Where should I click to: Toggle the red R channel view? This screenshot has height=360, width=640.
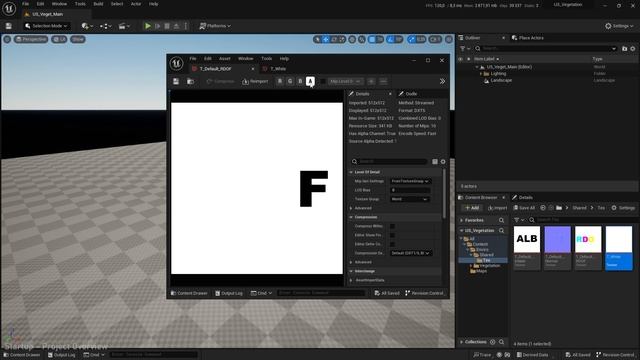coord(280,81)
